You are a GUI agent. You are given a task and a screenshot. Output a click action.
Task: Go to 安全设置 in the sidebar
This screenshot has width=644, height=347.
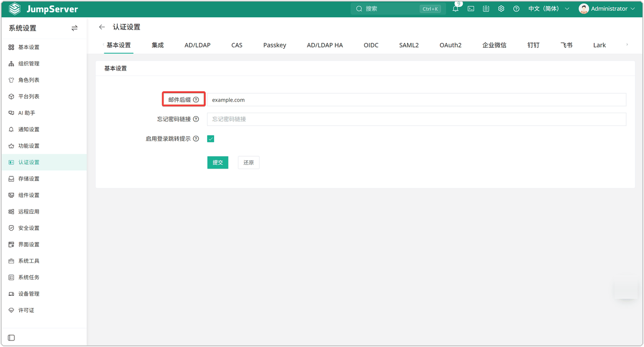coord(44,228)
